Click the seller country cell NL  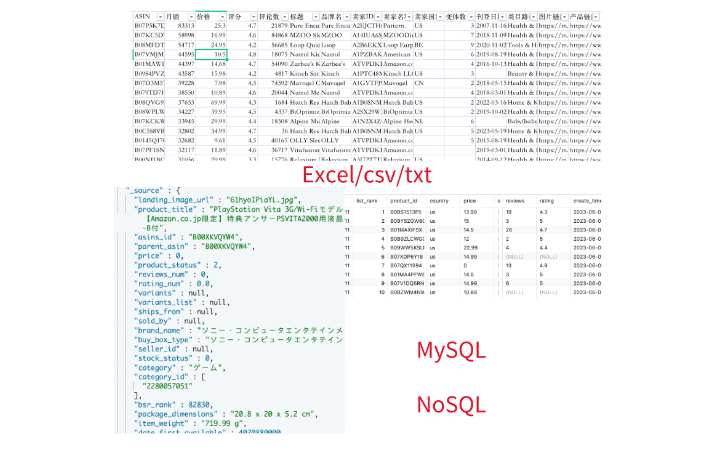[x=419, y=121]
